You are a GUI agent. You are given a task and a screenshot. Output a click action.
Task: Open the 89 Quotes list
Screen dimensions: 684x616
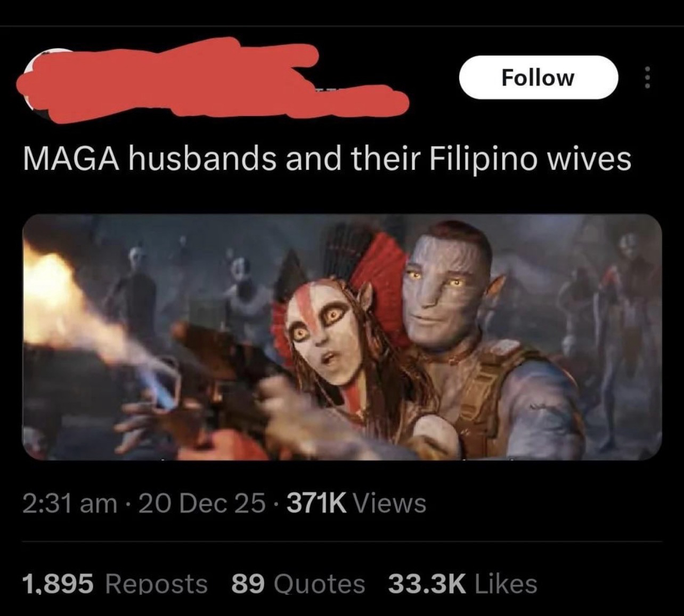tap(298, 584)
